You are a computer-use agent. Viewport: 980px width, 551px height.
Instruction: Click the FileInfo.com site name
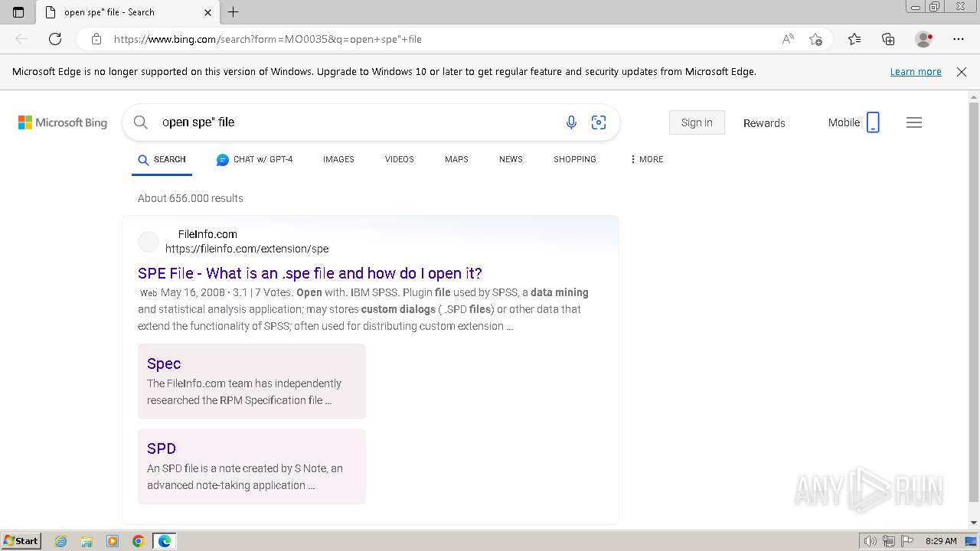[207, 234]
